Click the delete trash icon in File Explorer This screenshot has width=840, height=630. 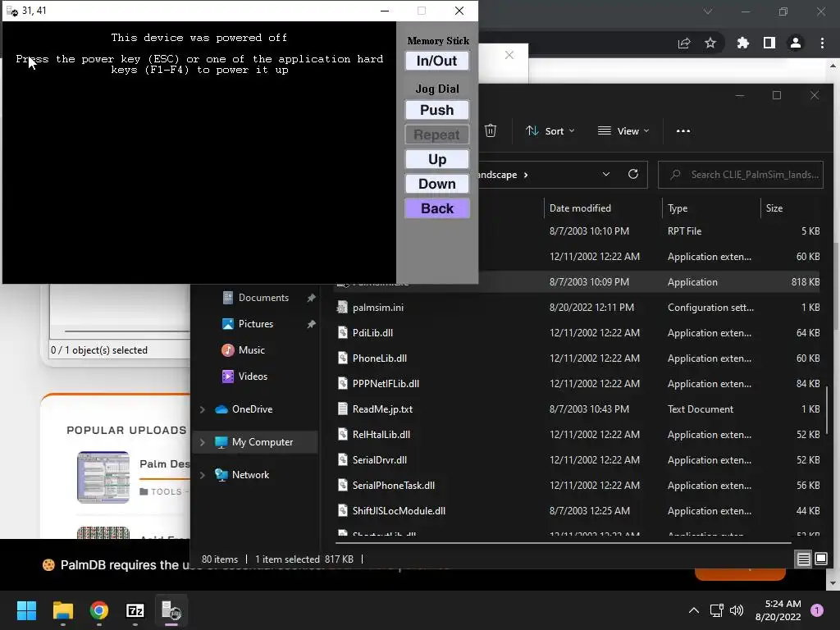491,130
